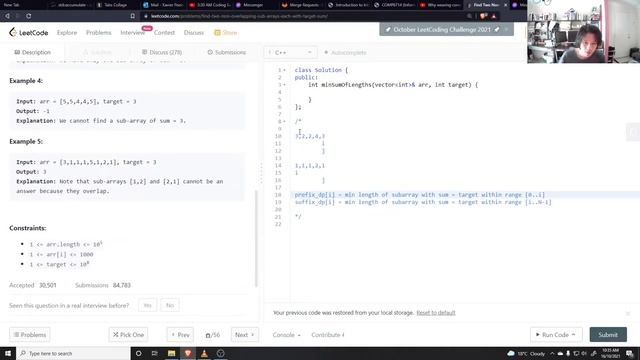Viewport: 640px width, 360px height.
Task: Click the panel divider drag handle
Action: [261, 173]
